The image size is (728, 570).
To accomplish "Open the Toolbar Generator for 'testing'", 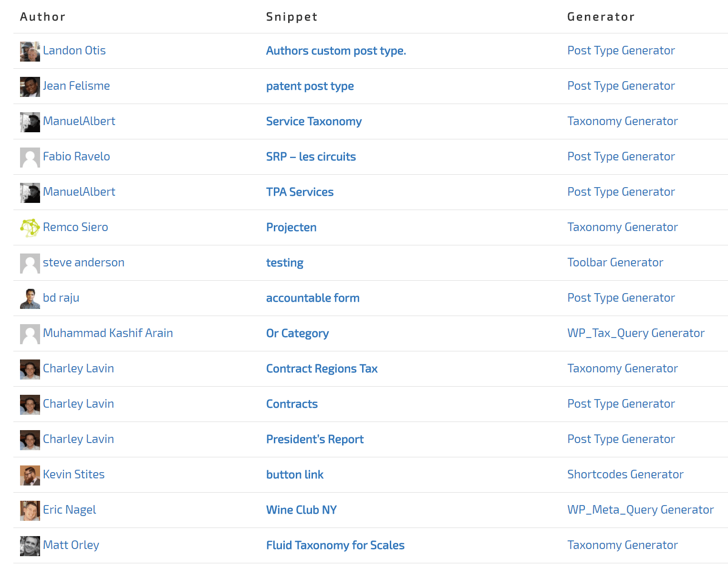I will point(615,263).
